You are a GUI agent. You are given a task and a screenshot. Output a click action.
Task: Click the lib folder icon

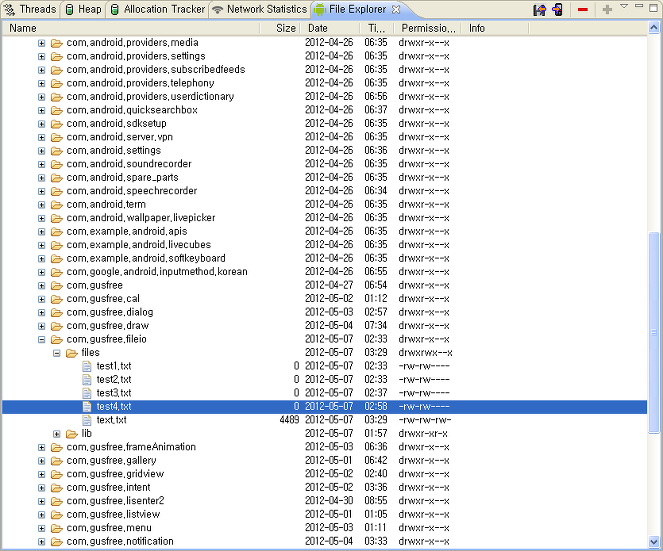72,434
